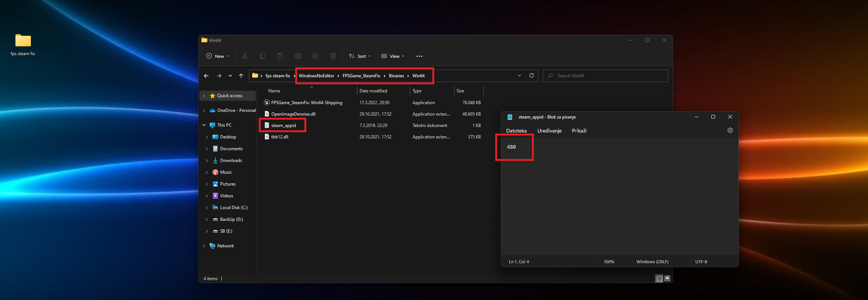
Task: Open the View dropdown menu
Action: pos(393,56)
